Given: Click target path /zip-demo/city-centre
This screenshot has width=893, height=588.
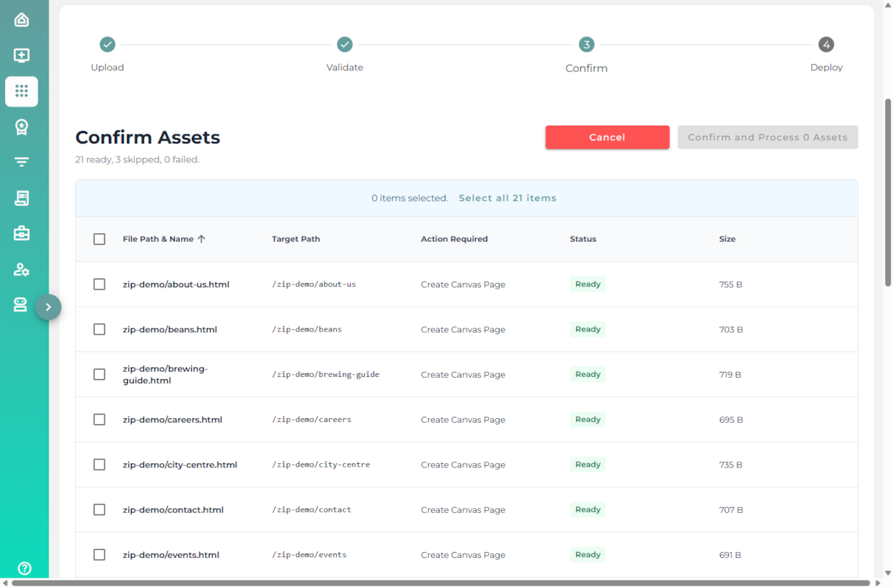Looking at the screenshot, I should pos(321,465).
